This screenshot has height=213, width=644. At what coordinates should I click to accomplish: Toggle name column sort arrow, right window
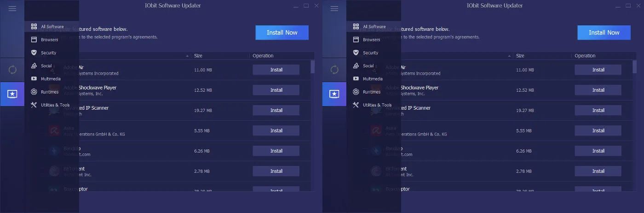509,56
